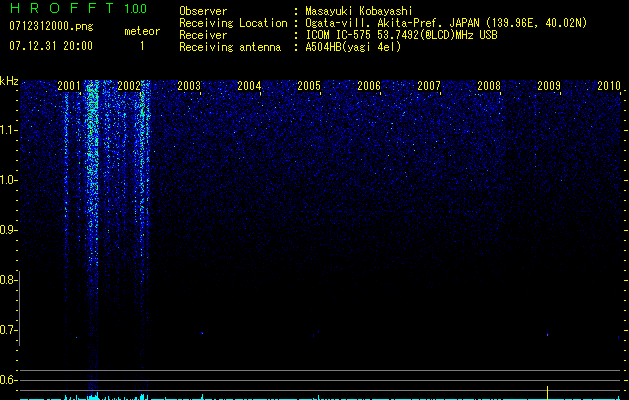629x400 pixels.
Task: Click the 2002 time marker
Action: point(129,86)
